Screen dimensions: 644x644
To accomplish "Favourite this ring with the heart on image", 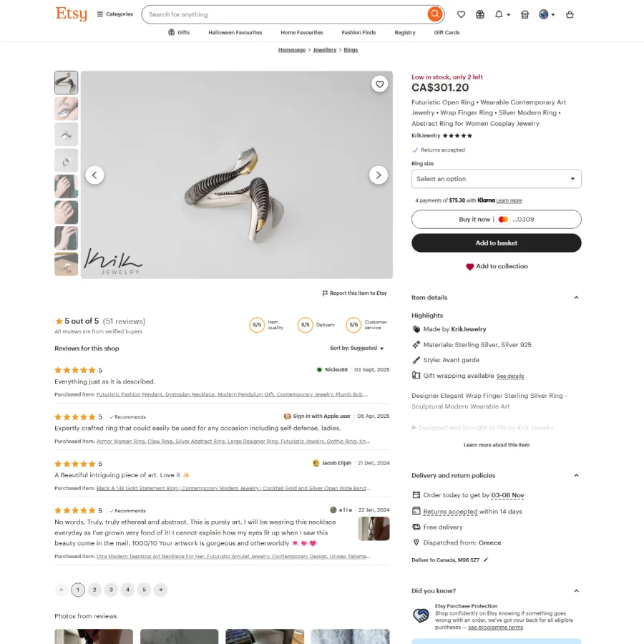I will (379, 84).
